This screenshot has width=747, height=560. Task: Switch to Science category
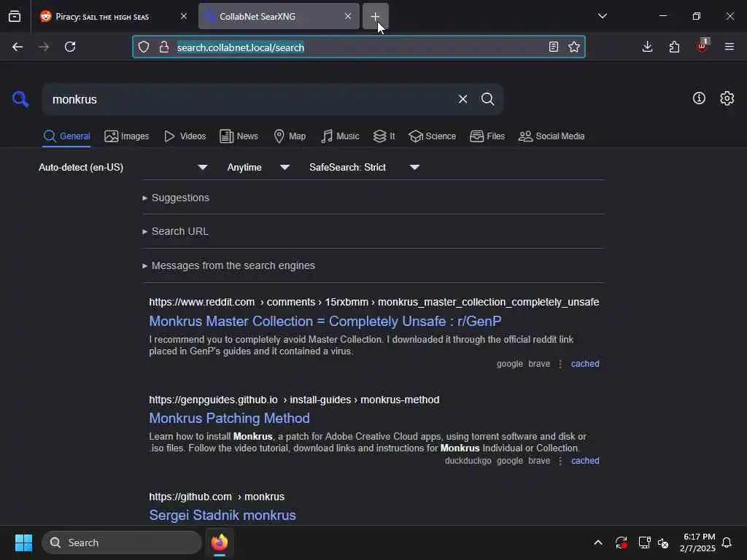432,136
